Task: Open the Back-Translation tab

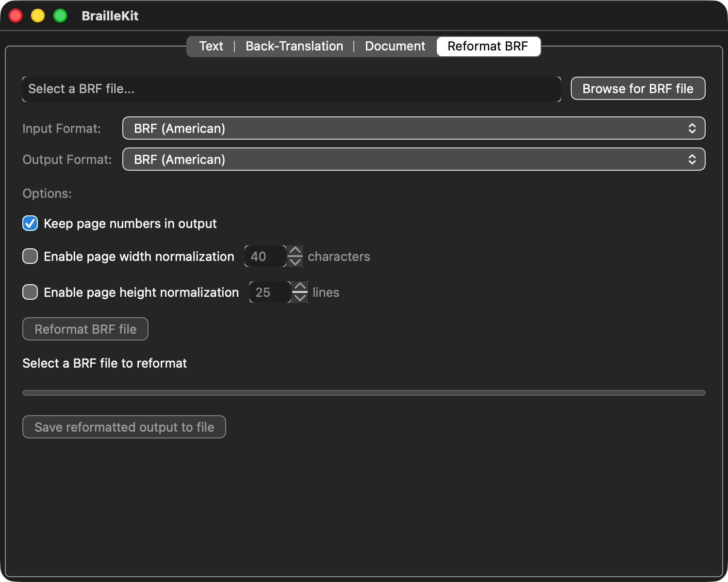Action: point(294,47)
